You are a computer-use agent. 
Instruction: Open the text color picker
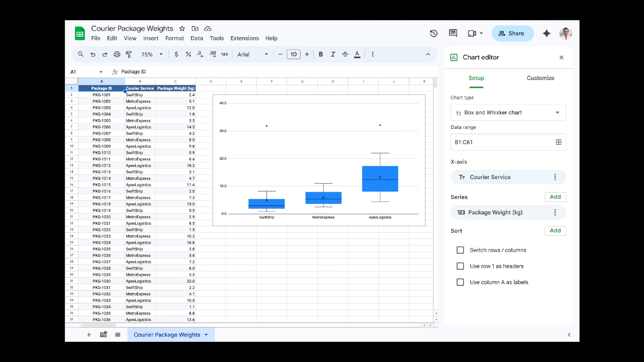point(357,54)
